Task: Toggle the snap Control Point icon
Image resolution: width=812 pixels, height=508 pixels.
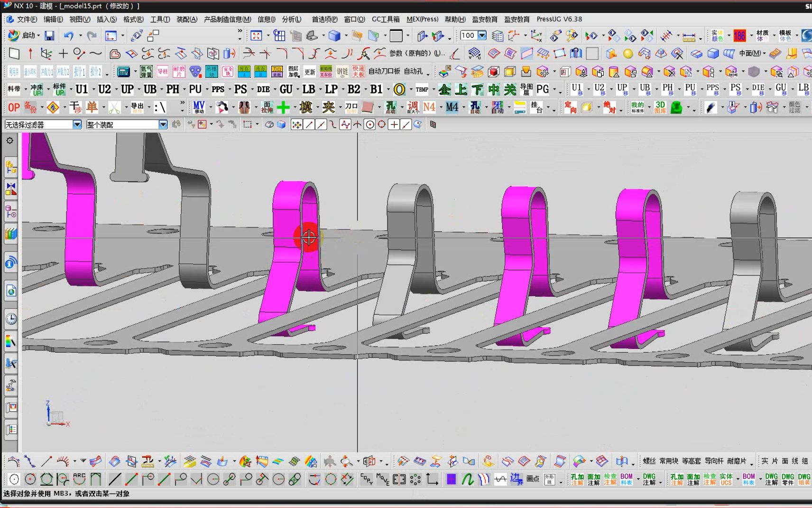Action: tap(333, 124)
